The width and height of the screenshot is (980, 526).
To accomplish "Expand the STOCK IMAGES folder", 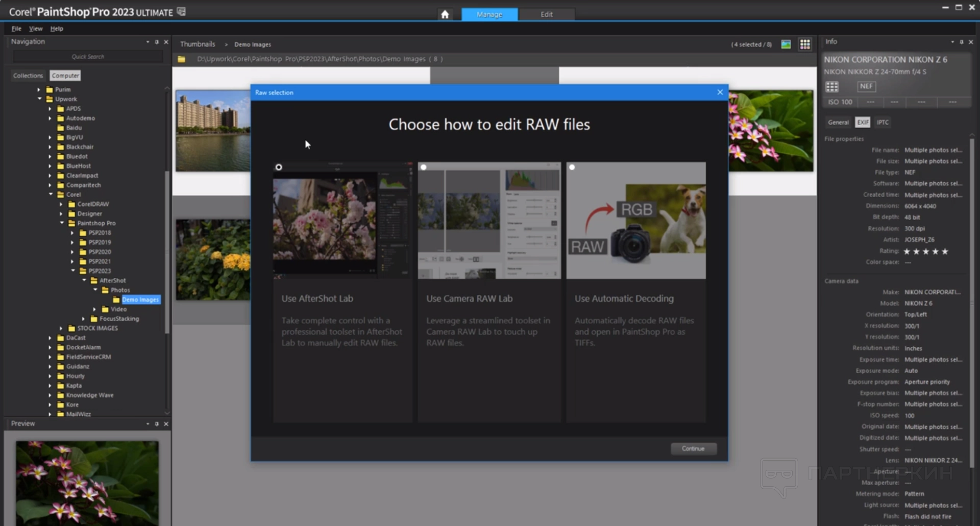I will [x=61, y=328].
